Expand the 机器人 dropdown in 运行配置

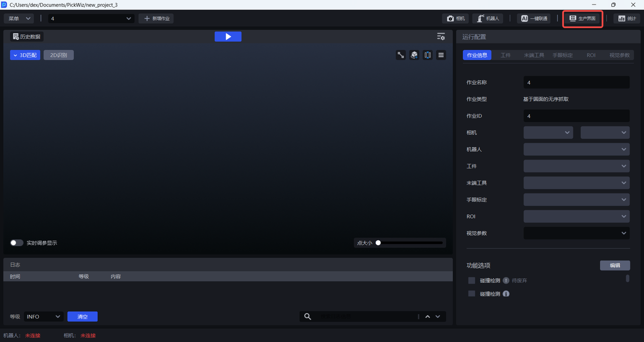coord(576,149)
